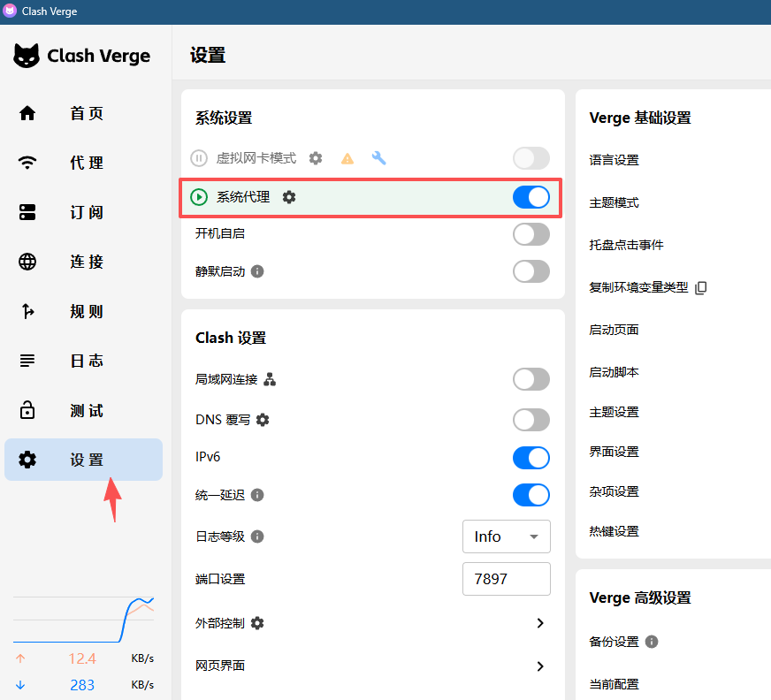
Task: Open 主题模式 option
Action: (615, 202)
